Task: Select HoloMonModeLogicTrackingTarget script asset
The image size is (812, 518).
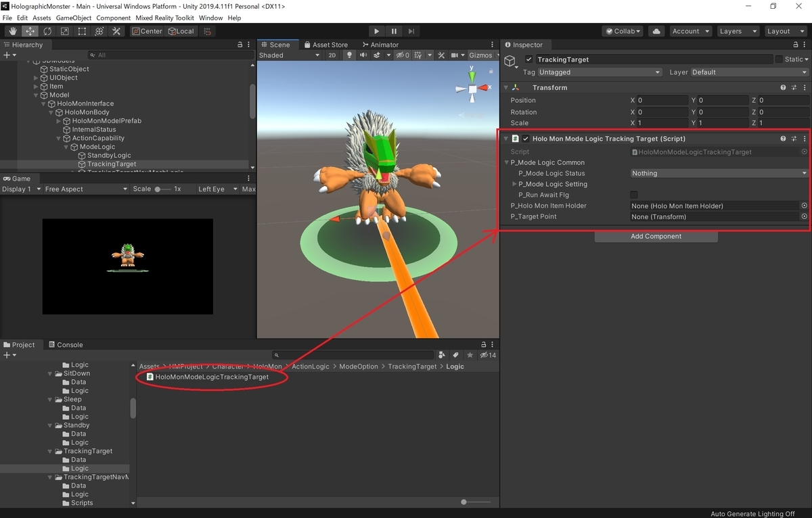Action: coord(211,377)
